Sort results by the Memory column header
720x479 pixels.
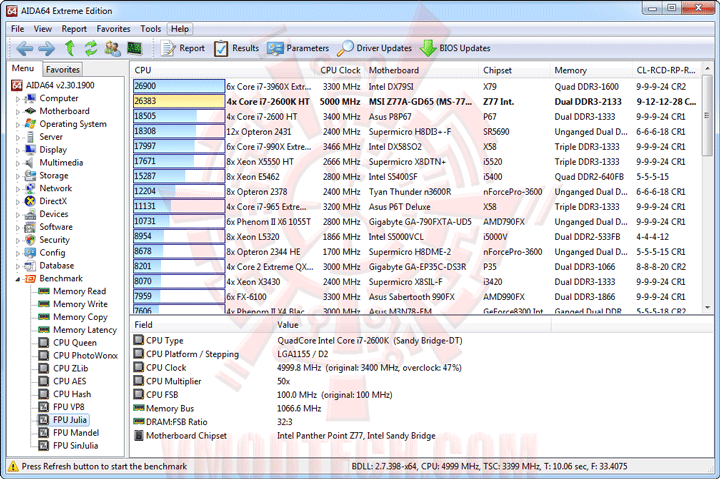pyautogui.click(x=591, y=70)
